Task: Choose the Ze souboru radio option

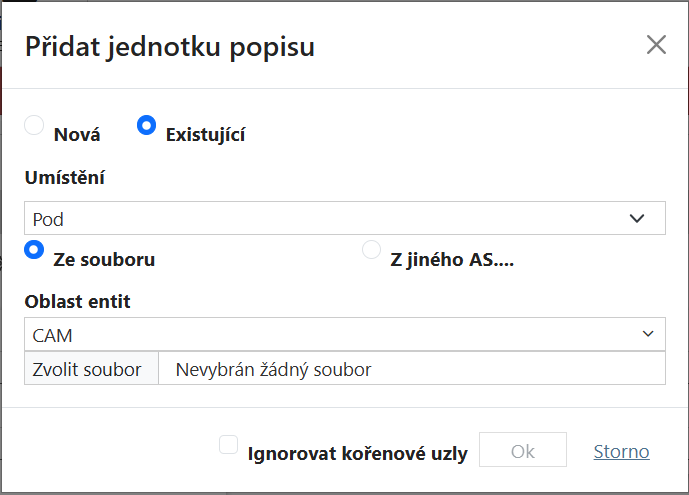Action: click(x=34, y=250)
